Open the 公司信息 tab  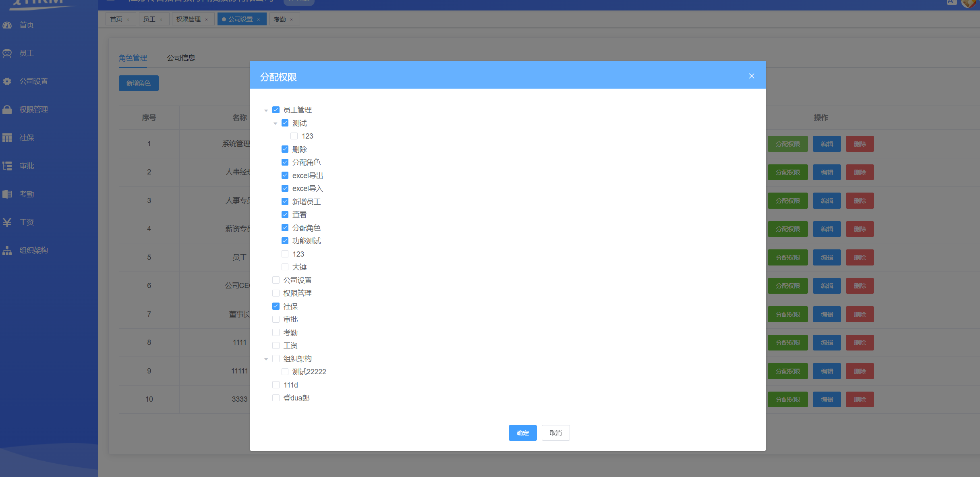tap(181, 58)
